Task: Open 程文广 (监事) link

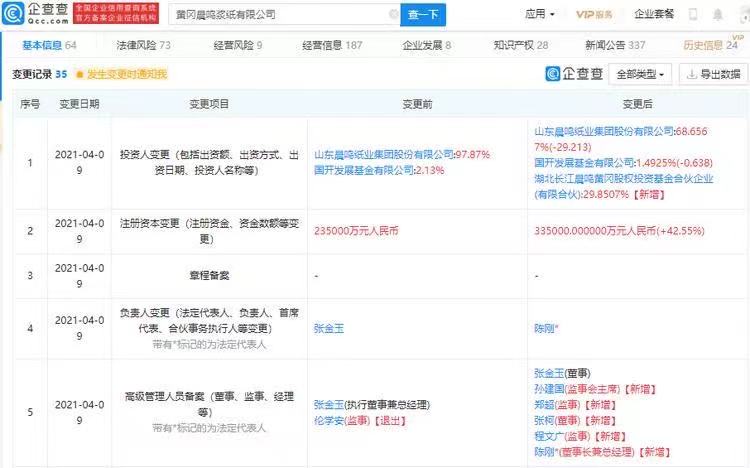Action: point(549,436)
